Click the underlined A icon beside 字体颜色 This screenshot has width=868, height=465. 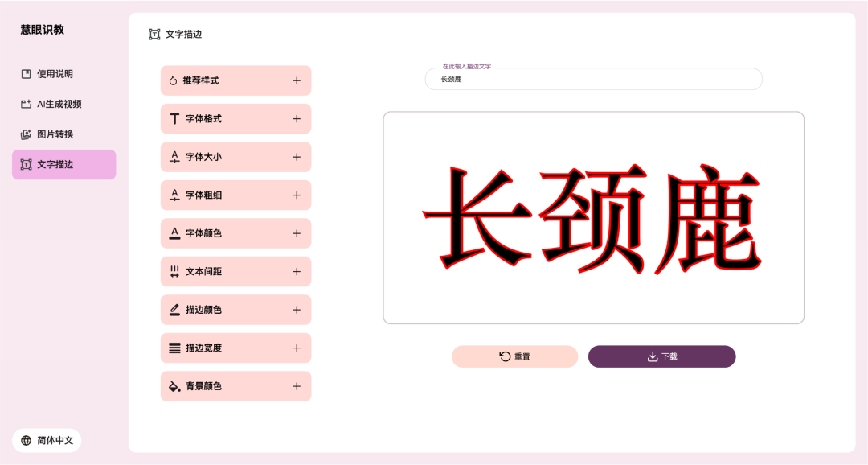174,233
